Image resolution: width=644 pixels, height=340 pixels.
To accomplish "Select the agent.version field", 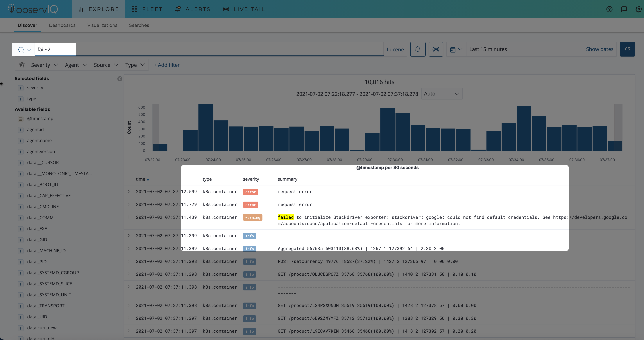I will coord(41,151).
